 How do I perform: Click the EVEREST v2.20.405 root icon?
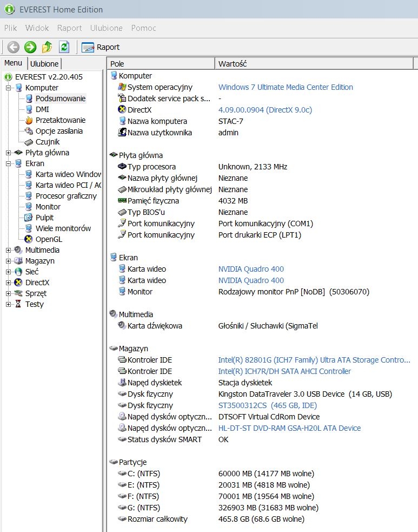(8, 77)
